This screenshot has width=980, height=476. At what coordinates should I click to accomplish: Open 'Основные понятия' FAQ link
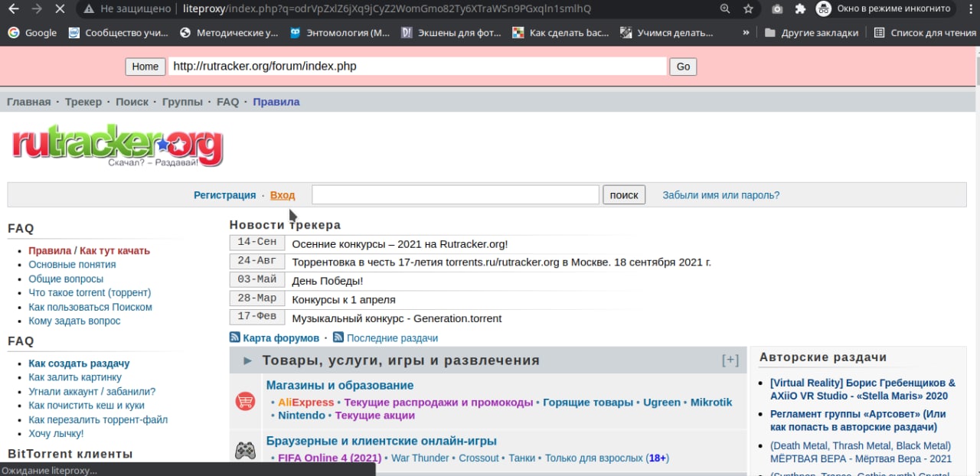[72, 265]
